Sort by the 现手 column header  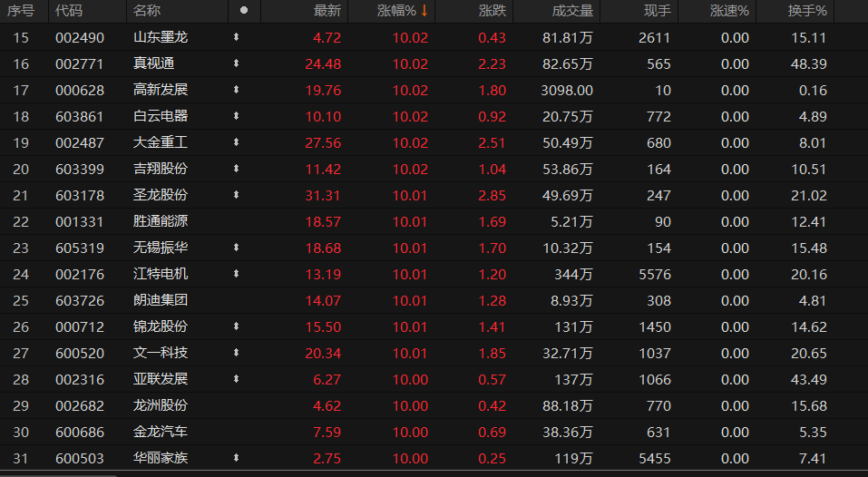coord(657,11)
